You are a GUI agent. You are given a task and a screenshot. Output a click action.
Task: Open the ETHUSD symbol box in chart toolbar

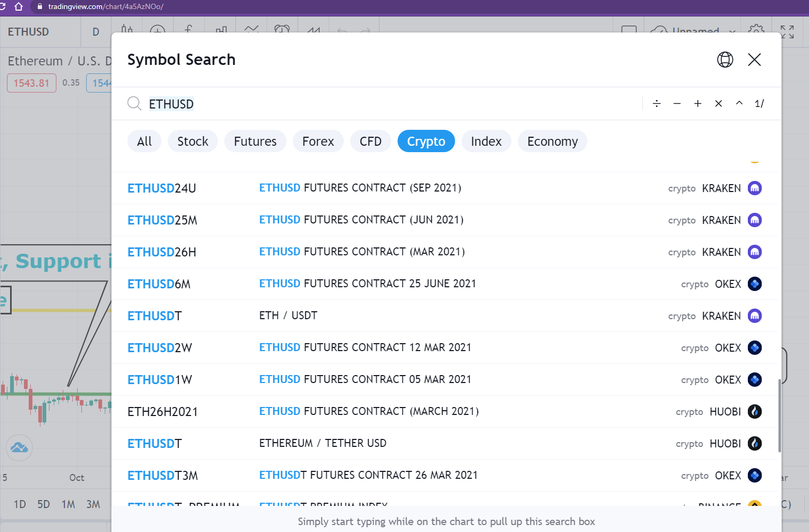[40, 32]
